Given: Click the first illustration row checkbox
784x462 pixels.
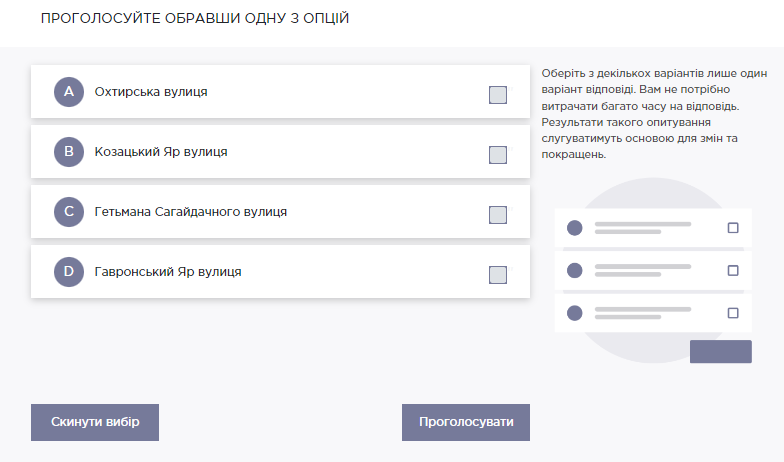Looking at the screenshot, I should 733,228.
